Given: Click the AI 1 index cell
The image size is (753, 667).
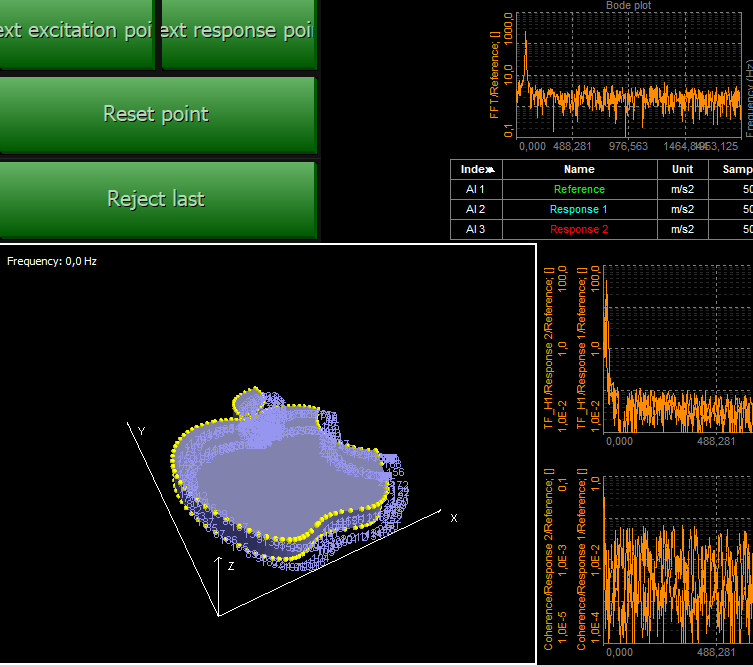Looking at the screenshot, I should (x=475, y=190).
